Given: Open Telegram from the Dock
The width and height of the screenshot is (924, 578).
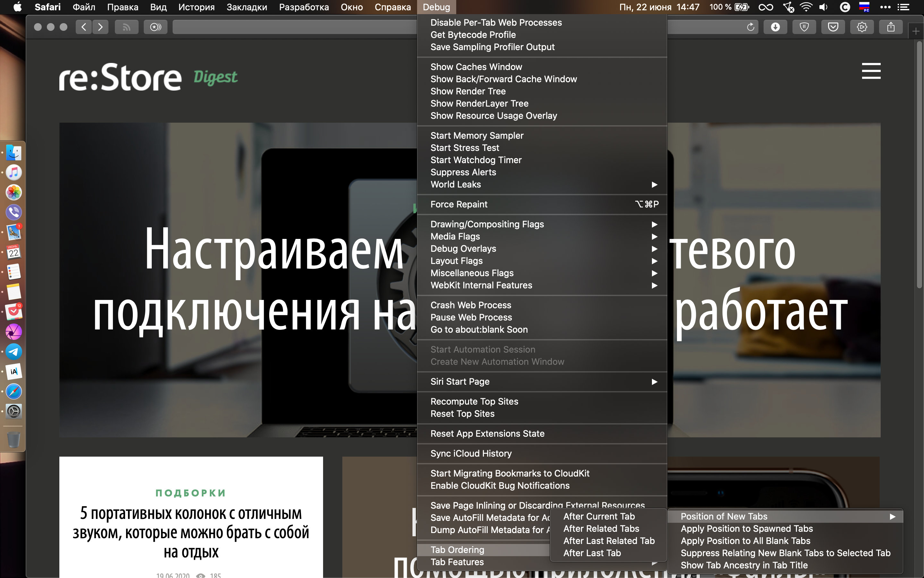Looking at the screenshot, I should [x=14, y=352].
